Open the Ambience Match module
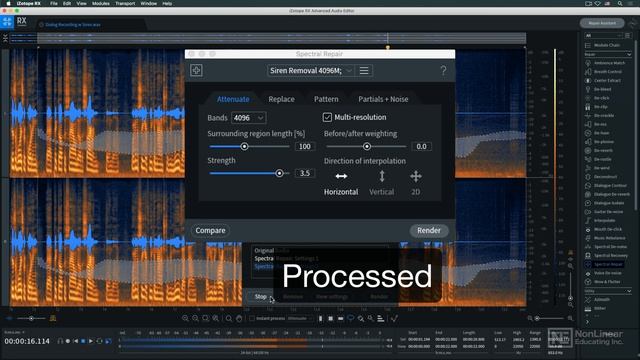This screenshot has height=360, width=640. pos(605,63)
